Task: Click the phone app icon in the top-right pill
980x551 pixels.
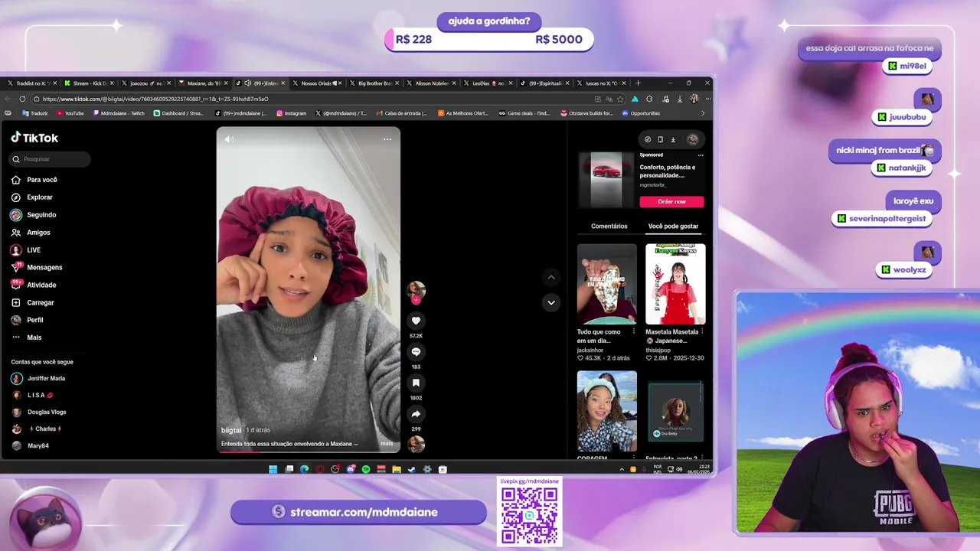Action: (x=660, y=139)
